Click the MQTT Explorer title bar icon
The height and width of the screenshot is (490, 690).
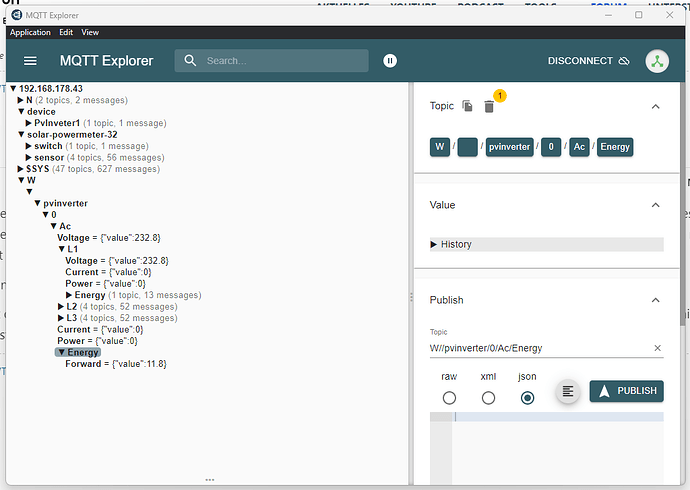click(x=17, y=15)
